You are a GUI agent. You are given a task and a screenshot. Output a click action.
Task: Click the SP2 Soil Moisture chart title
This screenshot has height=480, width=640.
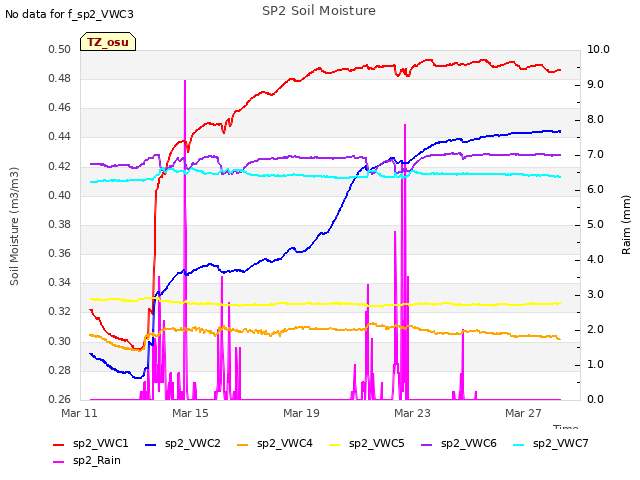click(x=319, y=11)
